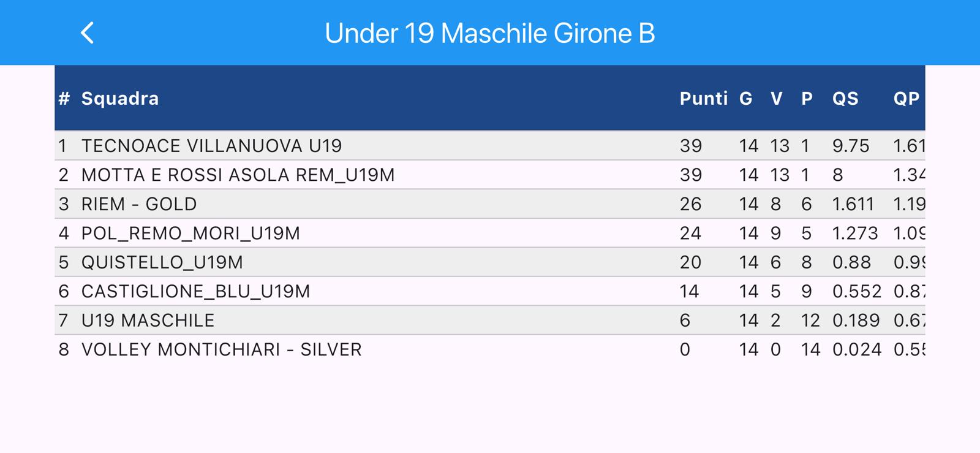Click the 9.75 QS value for Tecnoace
The height and width of the screenshot is (453, 980).
click(x=850, y=146)
